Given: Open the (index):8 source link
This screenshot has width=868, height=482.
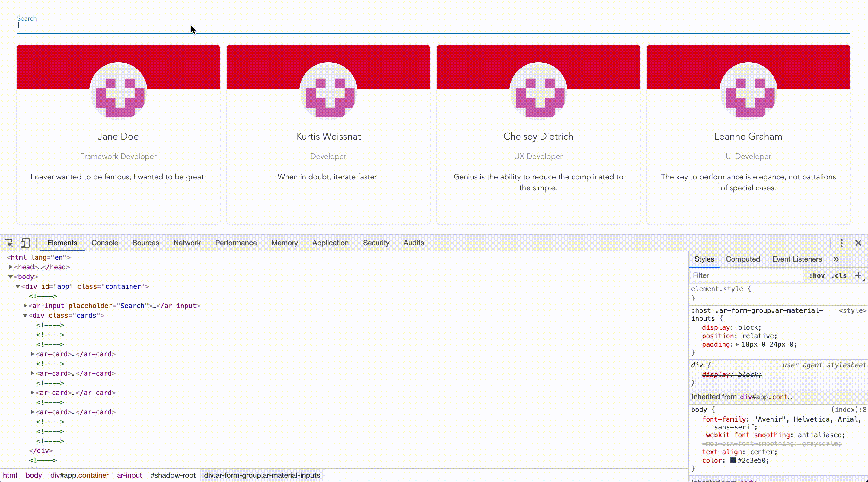Looking at the screenshot, I should tap(848, 410).
